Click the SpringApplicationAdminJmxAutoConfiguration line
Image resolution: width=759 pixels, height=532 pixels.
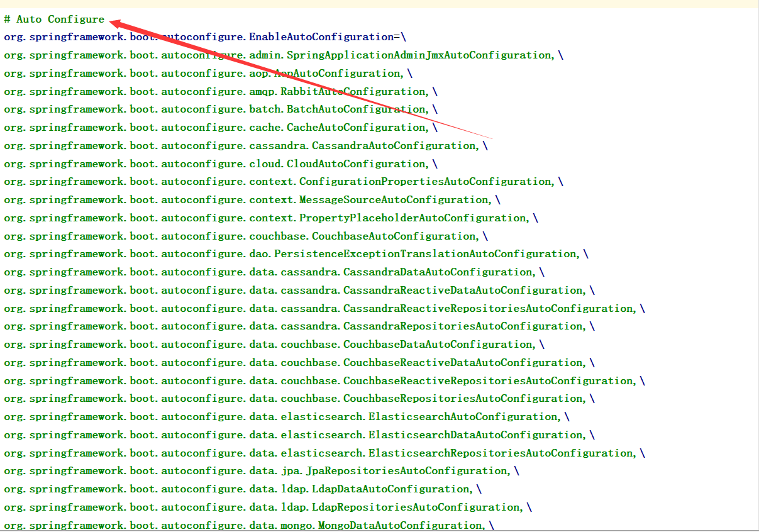click(x=284, y=55)
